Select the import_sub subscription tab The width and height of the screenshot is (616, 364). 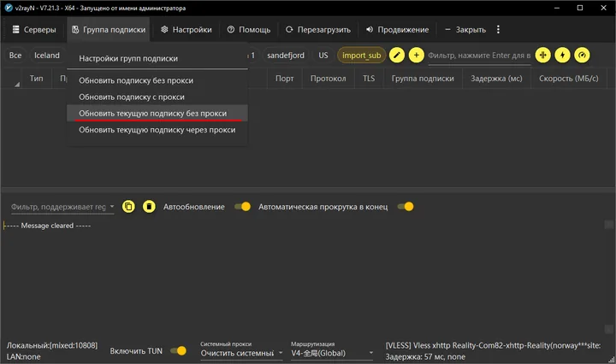click(361, 56)
